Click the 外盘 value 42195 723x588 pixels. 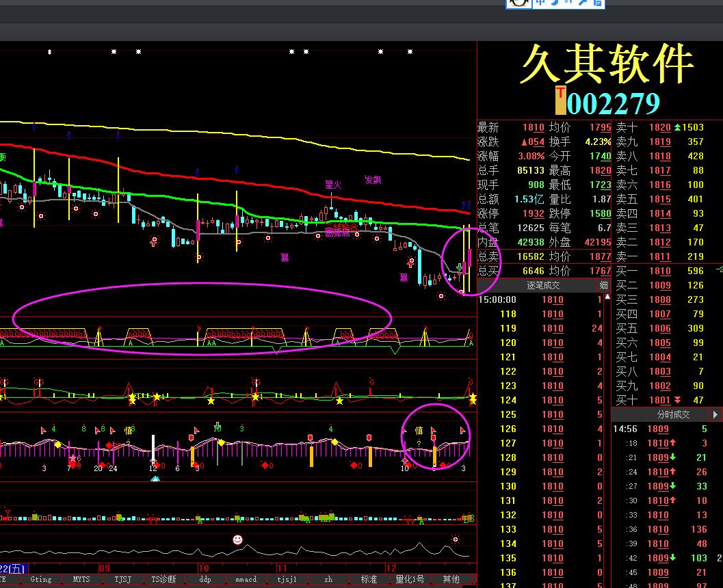tap(598, 242)
